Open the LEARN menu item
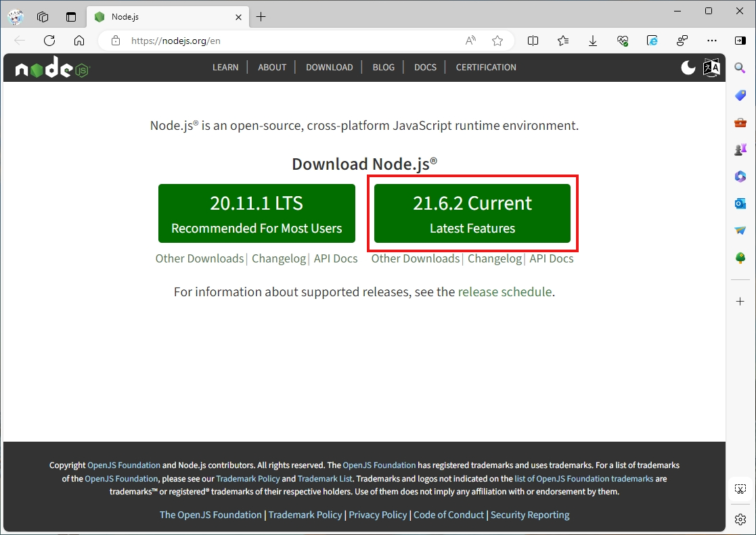 pyautogui.click(x=225, y=68)
